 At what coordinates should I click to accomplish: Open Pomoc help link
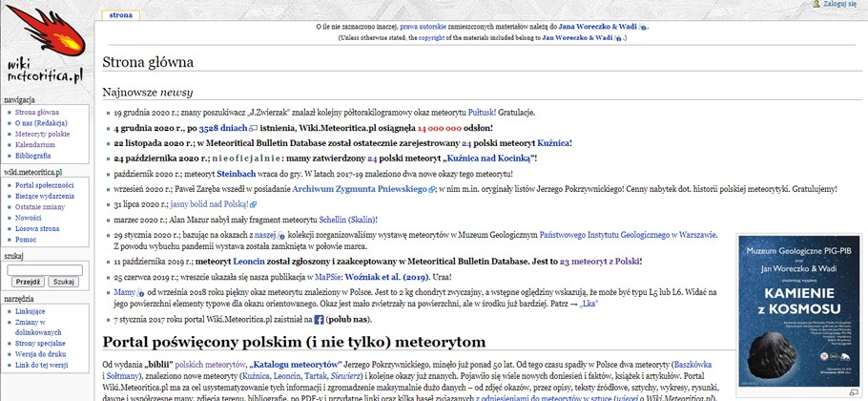click(26, 240)
